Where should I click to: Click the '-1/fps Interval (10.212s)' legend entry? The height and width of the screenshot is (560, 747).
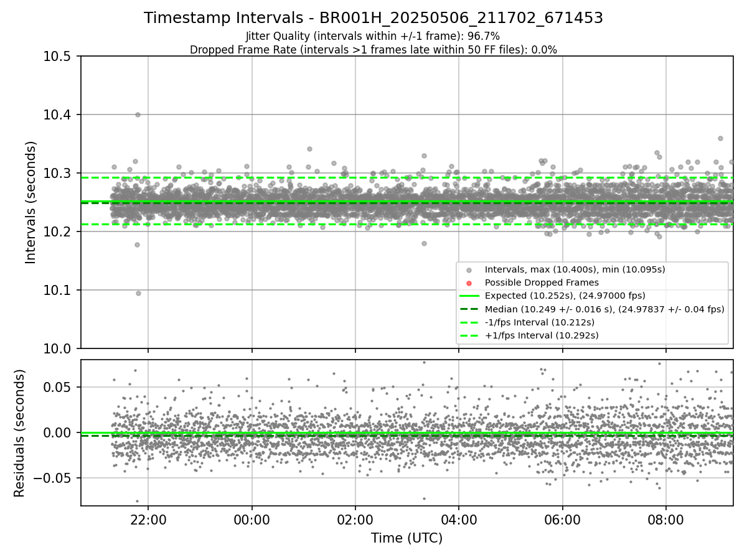(x=540, y=322)
